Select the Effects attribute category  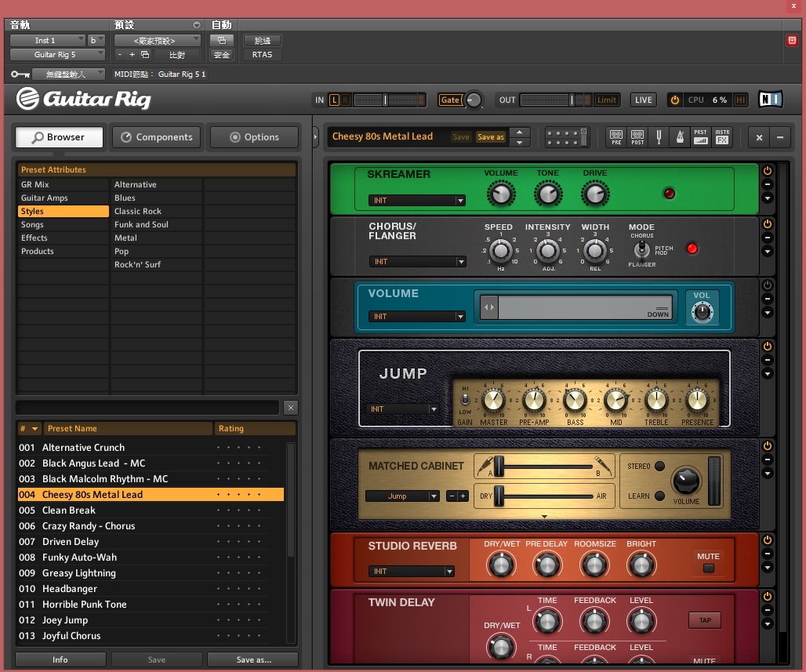tap(64, 238)
